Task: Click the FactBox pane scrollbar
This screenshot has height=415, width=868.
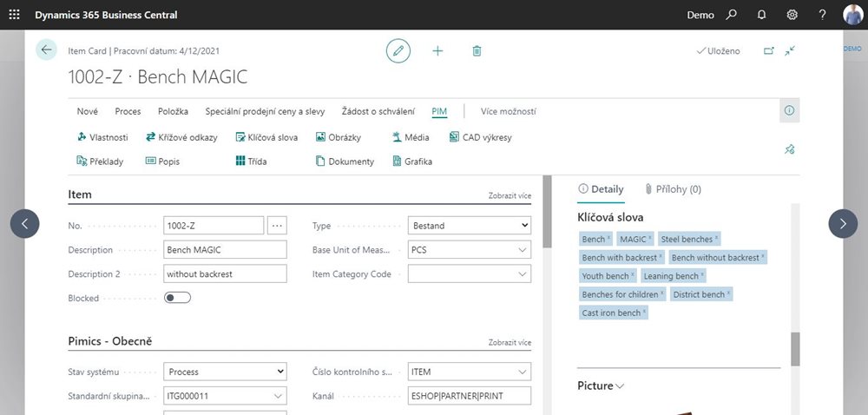Action: 795,349
